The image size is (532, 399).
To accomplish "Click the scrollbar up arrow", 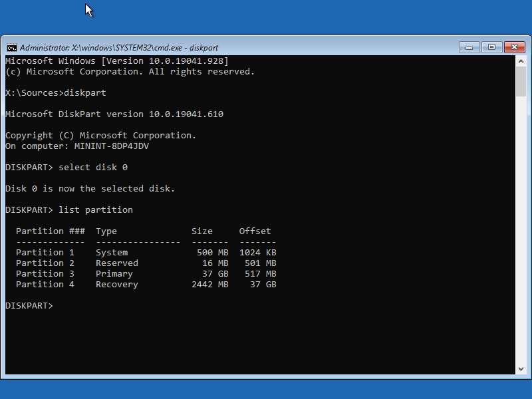I will point(521,61).
